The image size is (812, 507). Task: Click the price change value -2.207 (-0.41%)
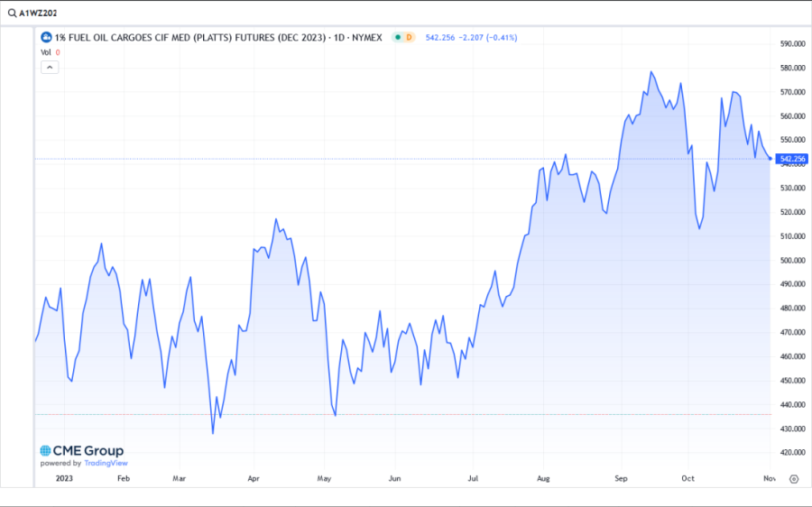point(488,37)
